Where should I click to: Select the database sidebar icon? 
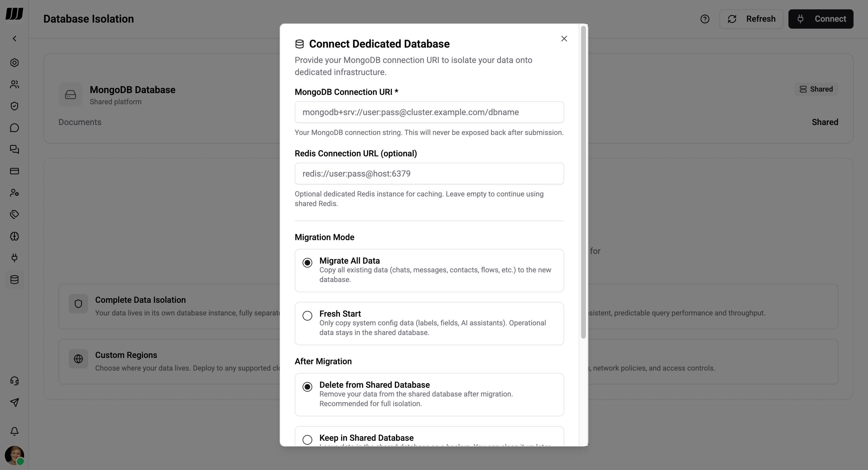tap(14, 280)
